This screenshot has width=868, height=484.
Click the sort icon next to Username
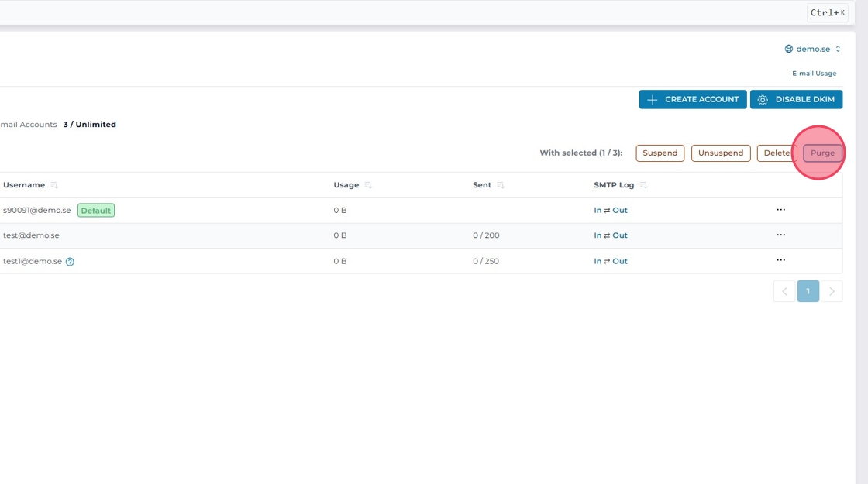coord(54,186)
